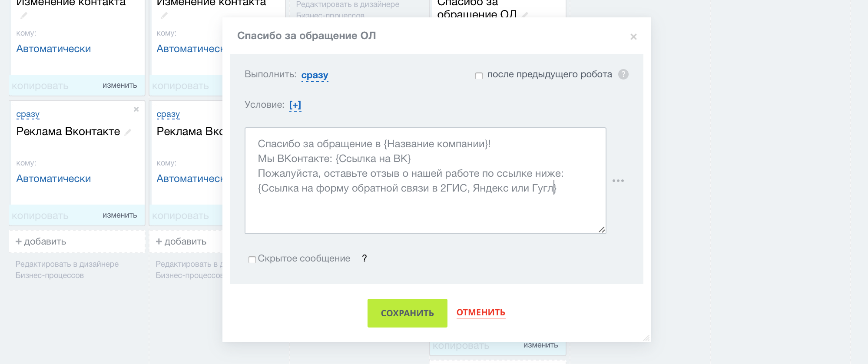The image size is (868, 364).
Task: Expand the Условие [+] condition selector
Action: tap(295, 105)
